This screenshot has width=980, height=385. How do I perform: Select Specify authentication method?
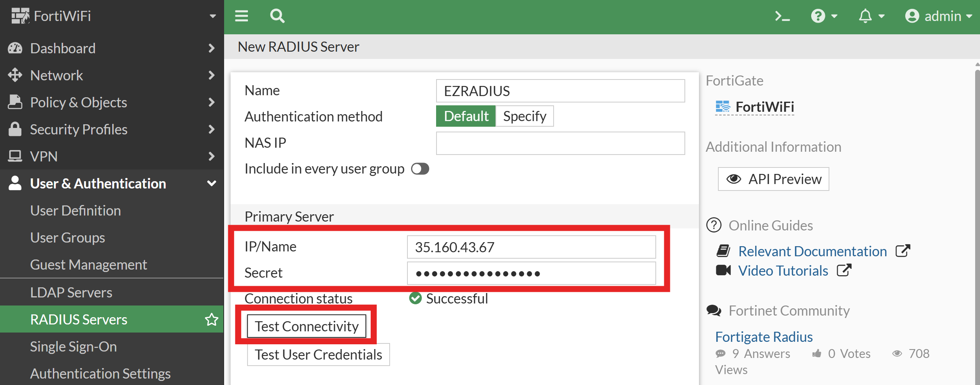[524, 116]
